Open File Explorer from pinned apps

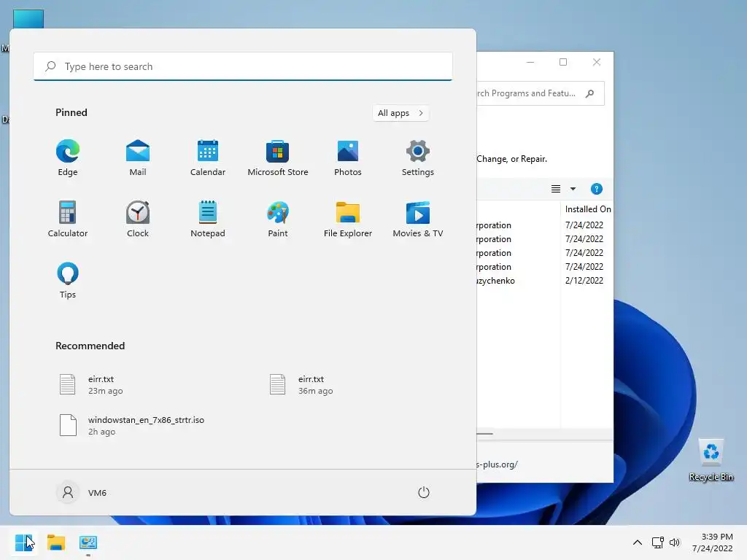tap(348, 219)
